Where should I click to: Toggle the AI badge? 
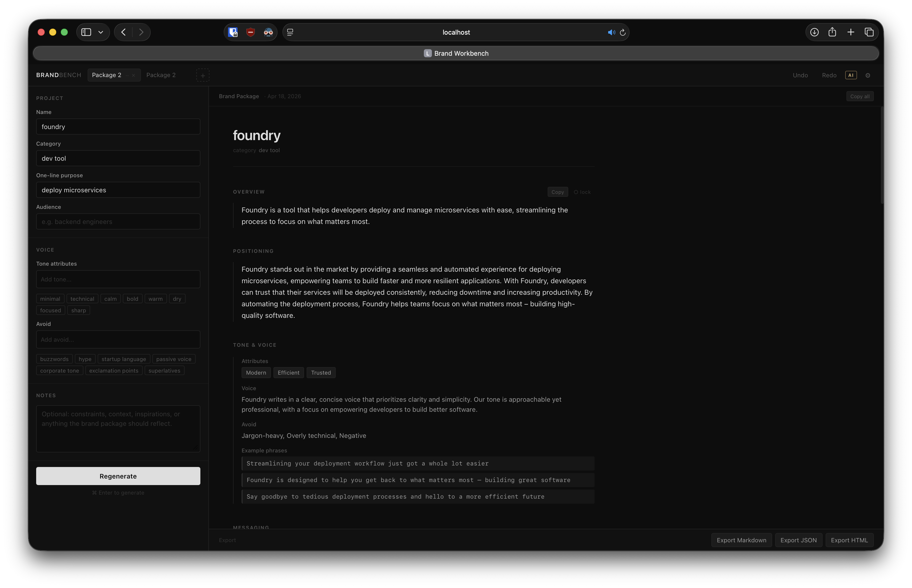(851, 75)
